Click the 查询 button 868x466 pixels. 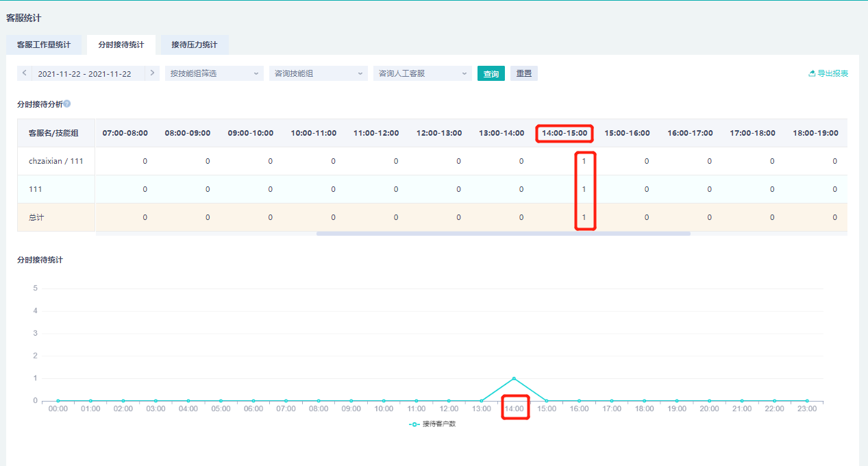click(491, 73)
